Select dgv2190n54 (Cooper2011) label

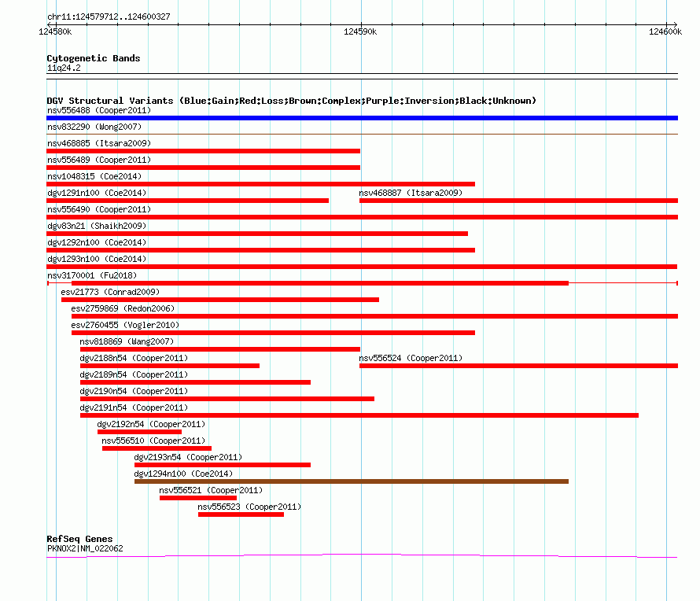tap(134, 391)
